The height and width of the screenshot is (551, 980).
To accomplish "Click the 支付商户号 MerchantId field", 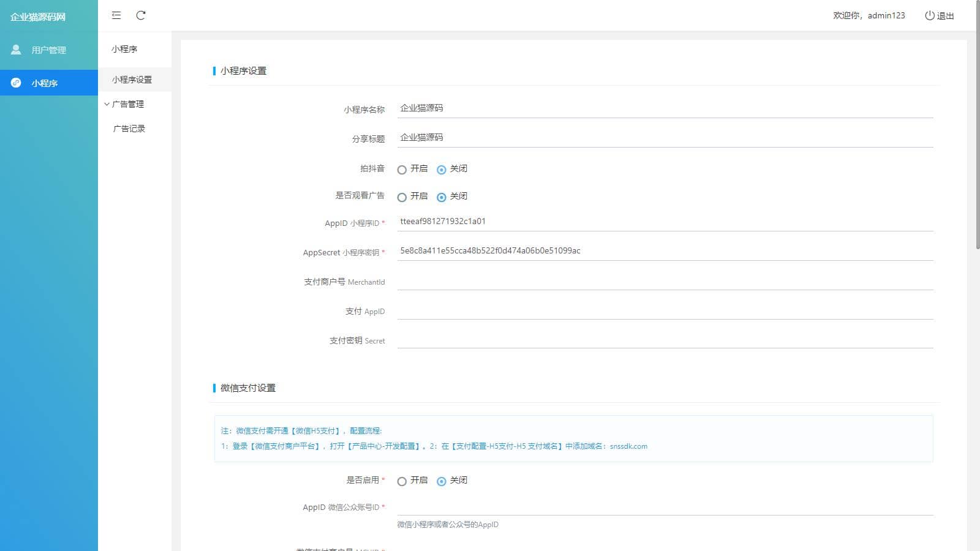I will coord(665,280).
